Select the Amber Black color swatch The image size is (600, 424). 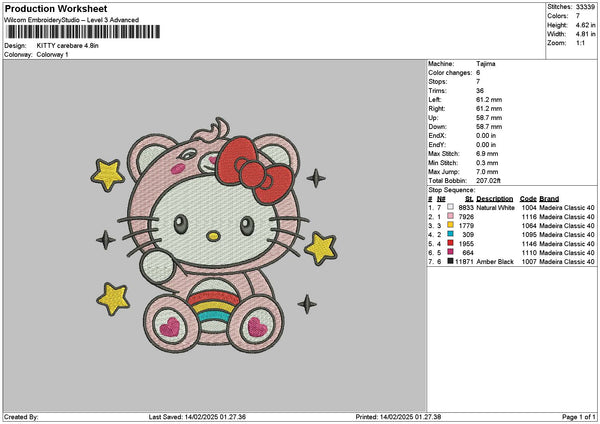[x=450, y=261]
